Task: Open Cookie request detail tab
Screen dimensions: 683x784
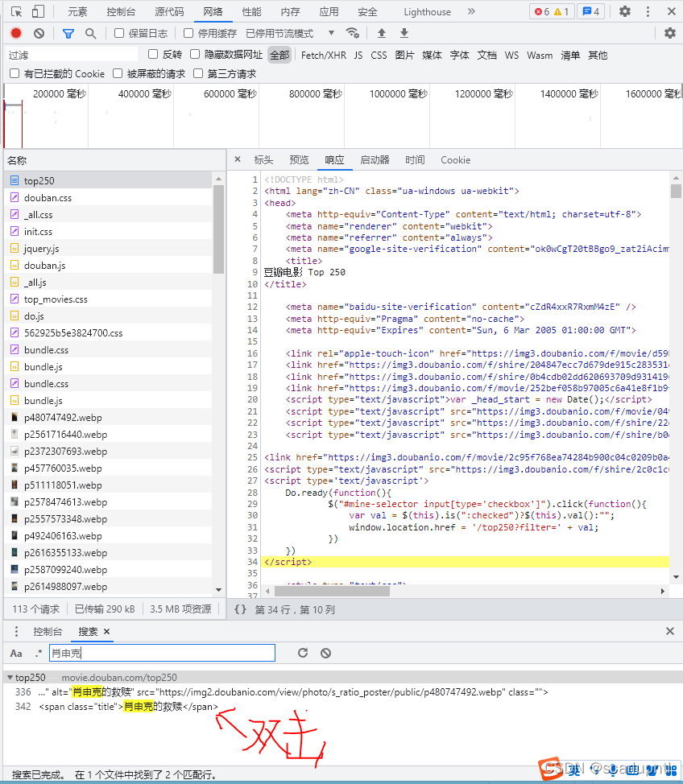Action: 455,160
